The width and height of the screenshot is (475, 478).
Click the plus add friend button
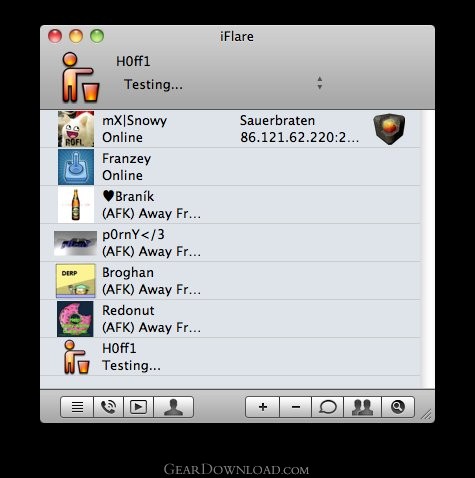point(263,407)
